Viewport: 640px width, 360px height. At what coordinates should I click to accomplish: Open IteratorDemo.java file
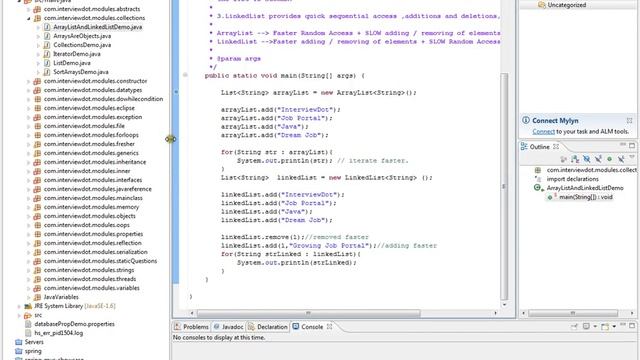(x=77, y=54)
